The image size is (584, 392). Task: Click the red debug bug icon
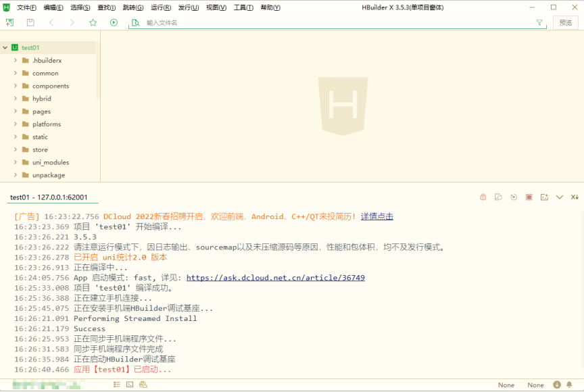point(483,197)
